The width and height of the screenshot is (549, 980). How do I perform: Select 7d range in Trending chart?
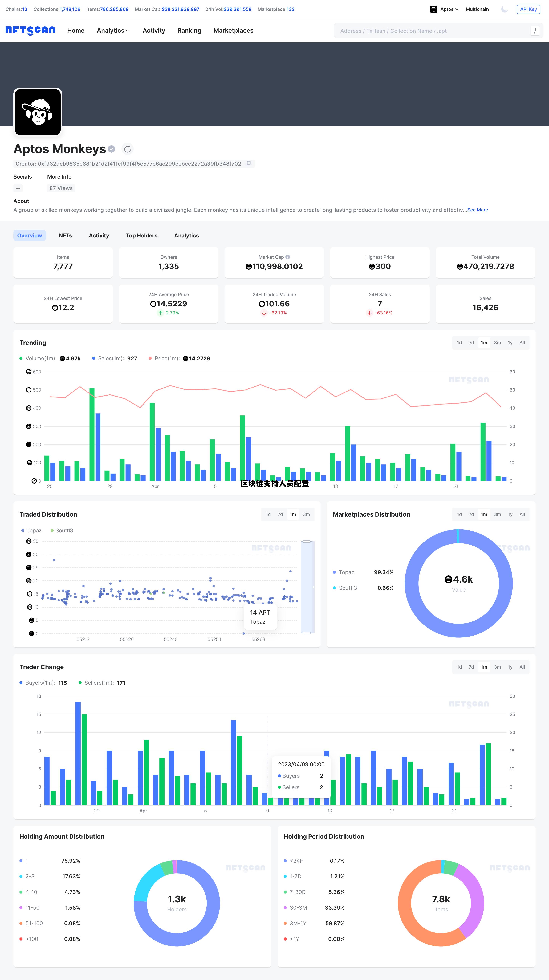tap(471, 343)
